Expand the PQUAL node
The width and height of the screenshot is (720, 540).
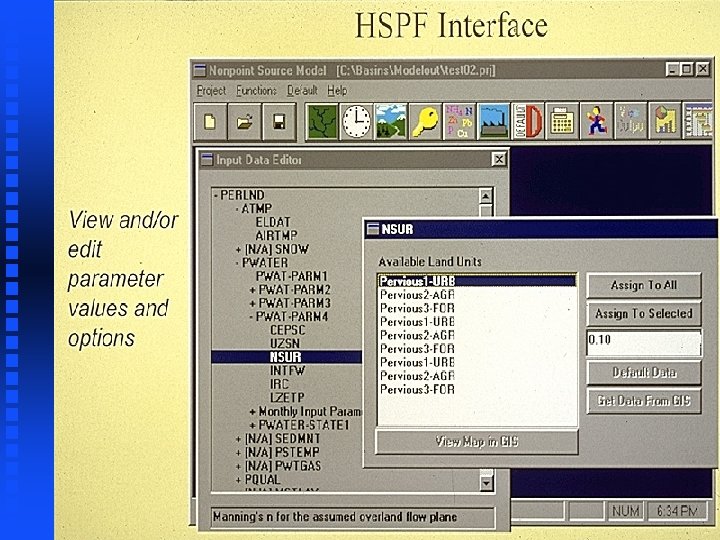pos(238,480)
